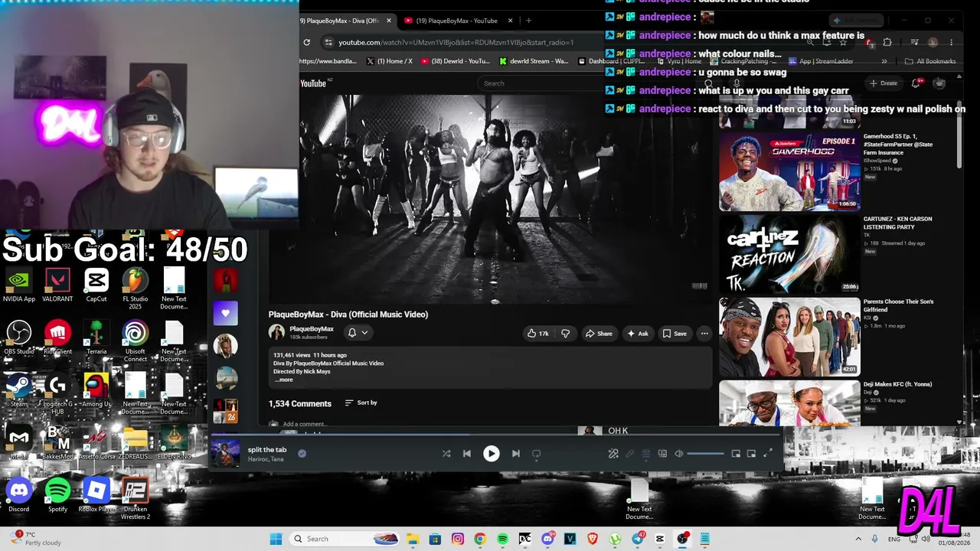
Task: Open the CapCut desktop icon
Action: (96, 285)
